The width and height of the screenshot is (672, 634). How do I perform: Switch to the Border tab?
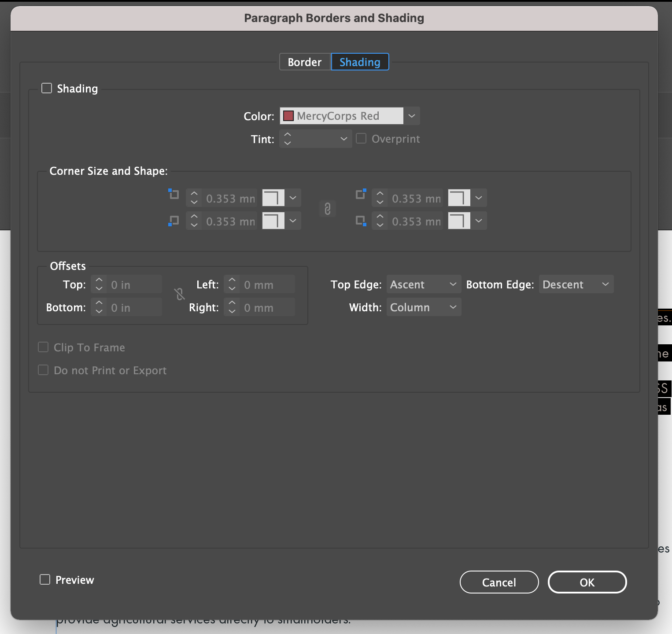click(x=305, y=62)
